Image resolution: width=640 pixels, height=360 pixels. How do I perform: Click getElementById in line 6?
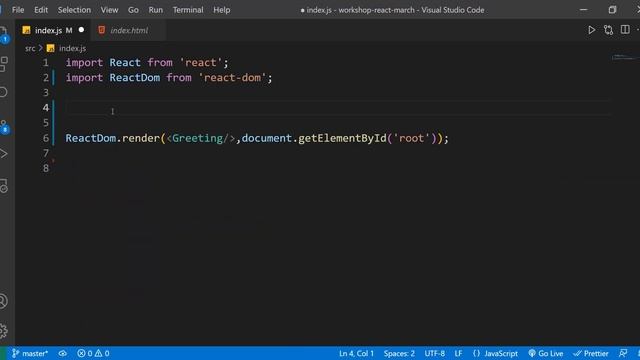342,138
